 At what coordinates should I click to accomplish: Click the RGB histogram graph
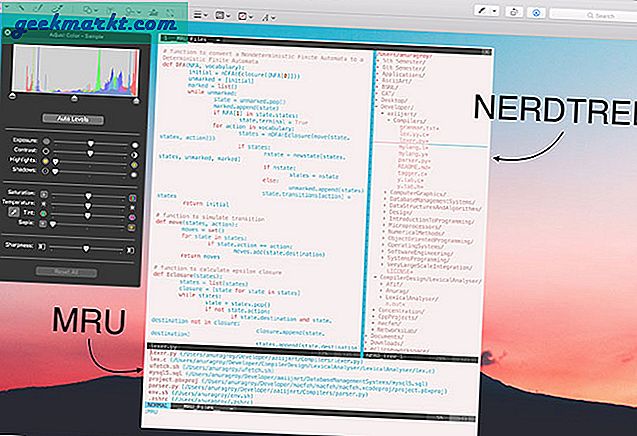click(x=76, y=69)
